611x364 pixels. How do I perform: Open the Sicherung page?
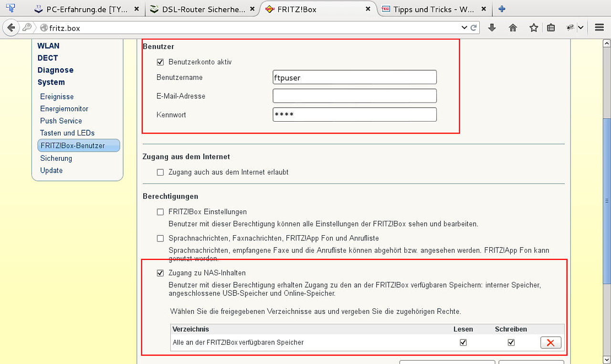[56, 158]
